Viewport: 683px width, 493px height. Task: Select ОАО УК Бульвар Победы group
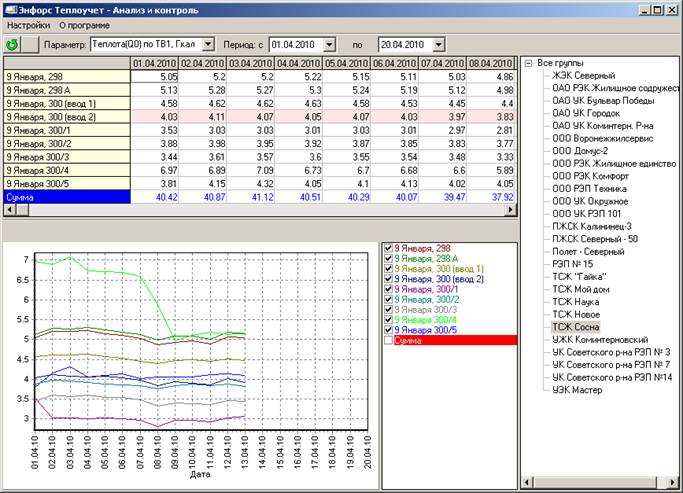[603, 101]
